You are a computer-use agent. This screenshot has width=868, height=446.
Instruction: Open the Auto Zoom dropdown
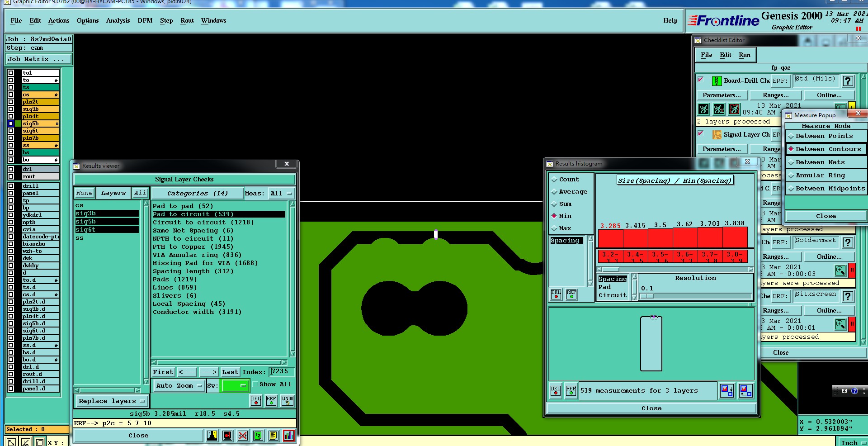click(x=179, y=386)
